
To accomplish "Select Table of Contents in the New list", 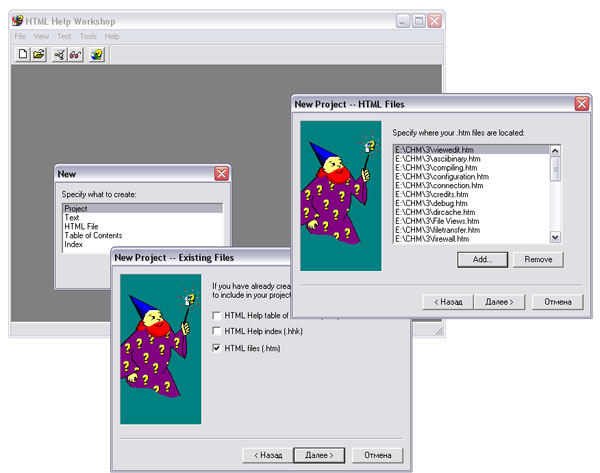I will (142, 235).
